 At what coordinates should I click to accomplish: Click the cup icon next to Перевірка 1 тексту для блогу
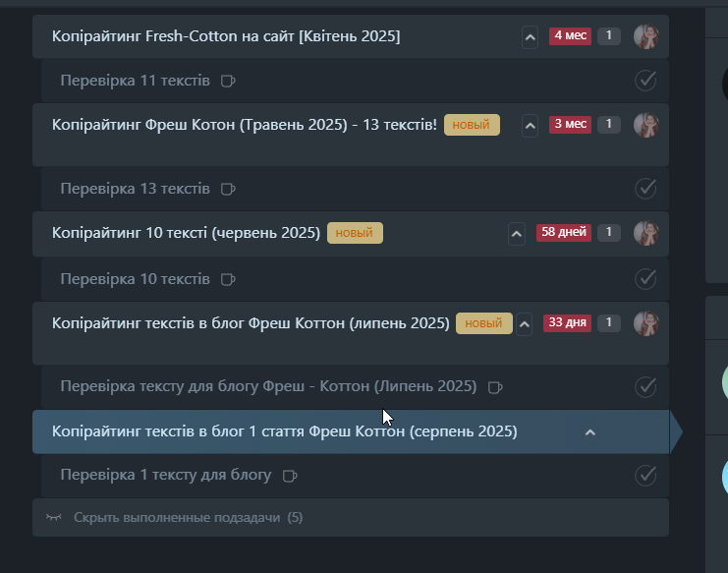click(x=290, y=476)
